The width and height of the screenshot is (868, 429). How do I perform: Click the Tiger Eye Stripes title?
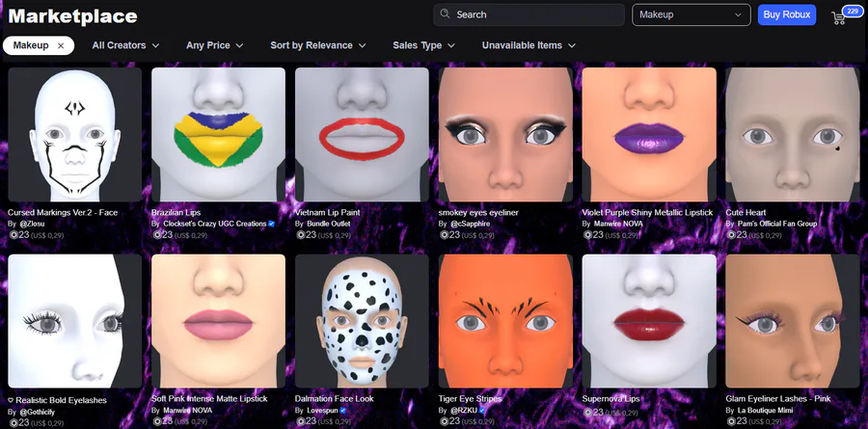470,398
